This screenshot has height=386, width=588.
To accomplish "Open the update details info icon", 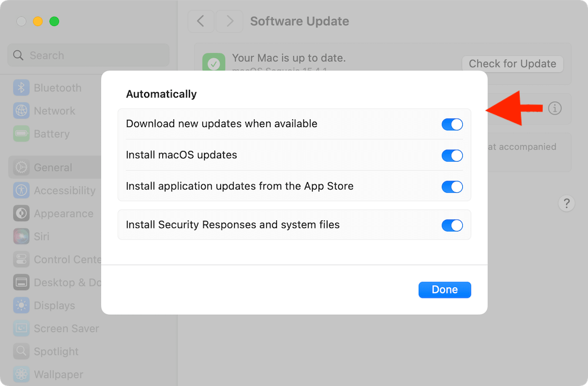I will pos(554,108).
